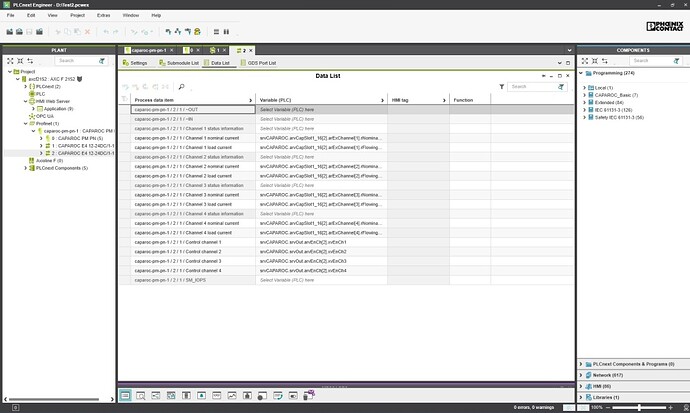Click the window with triangle warning icon in bottom toolbar
The height and width of the screenshot is (413, 690).
[202, 395]
